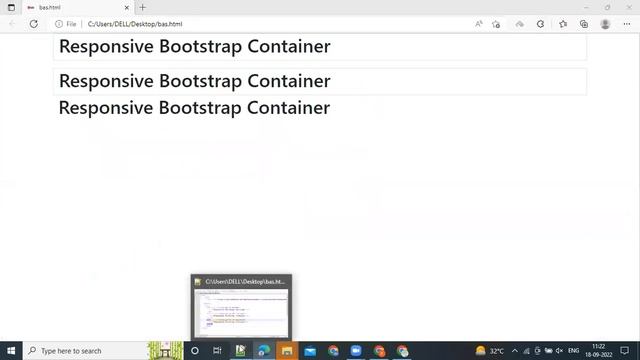Open the Settings and more menu
Image resolution: width=640 pixels, height=360 pixels.
(x=627, y=24)
